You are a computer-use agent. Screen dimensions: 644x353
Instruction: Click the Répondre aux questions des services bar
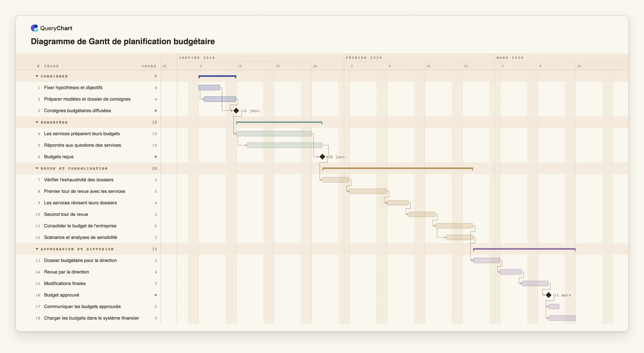(284, 145)
